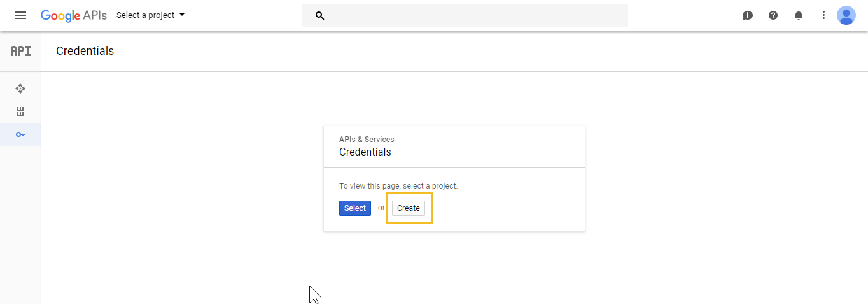868x304 pixels.
Task: Click the Credentials title in card
Action: (x=365, y=152)
